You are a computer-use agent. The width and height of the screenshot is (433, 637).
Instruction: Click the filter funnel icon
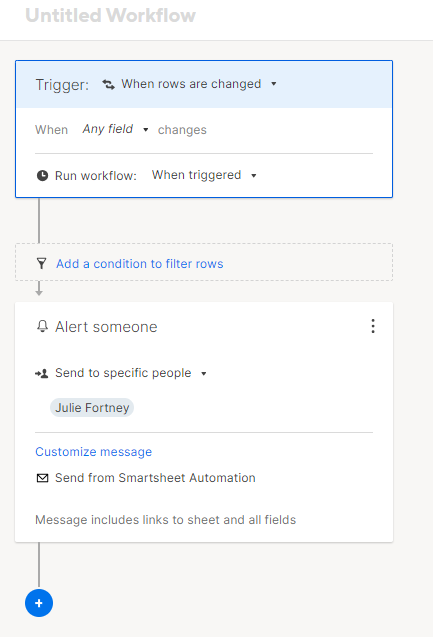[41, 264]
